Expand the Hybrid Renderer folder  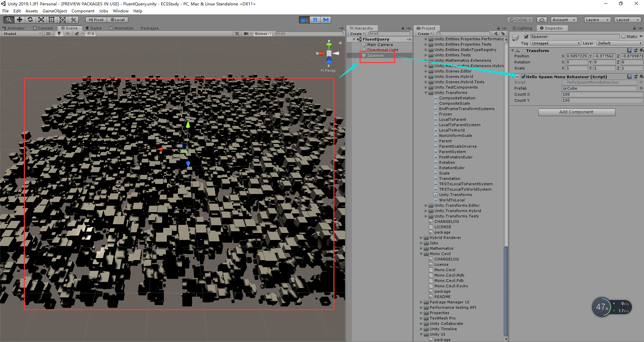click(x=421, y=238)
